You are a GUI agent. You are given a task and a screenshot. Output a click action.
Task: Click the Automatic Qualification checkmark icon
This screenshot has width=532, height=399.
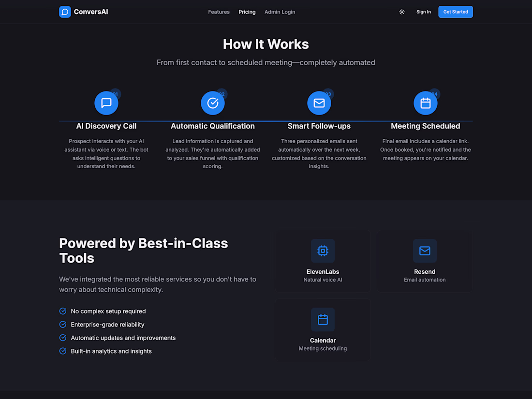213,103
